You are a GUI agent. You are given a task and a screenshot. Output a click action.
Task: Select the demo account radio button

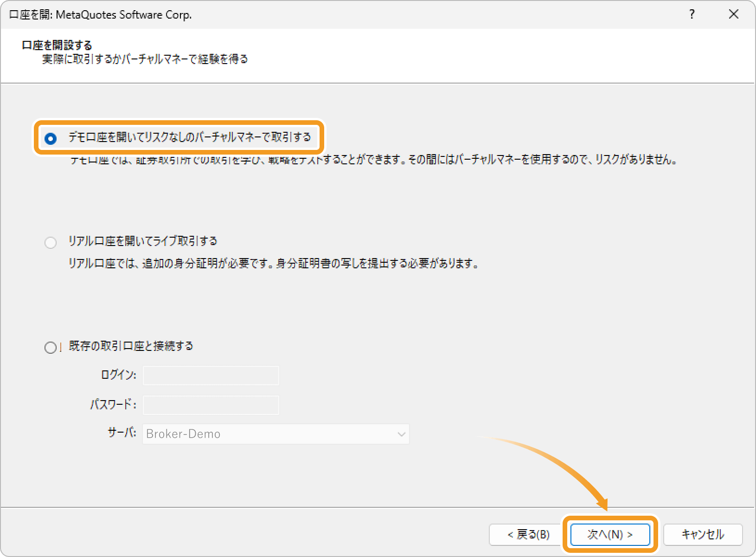point(51,138)
